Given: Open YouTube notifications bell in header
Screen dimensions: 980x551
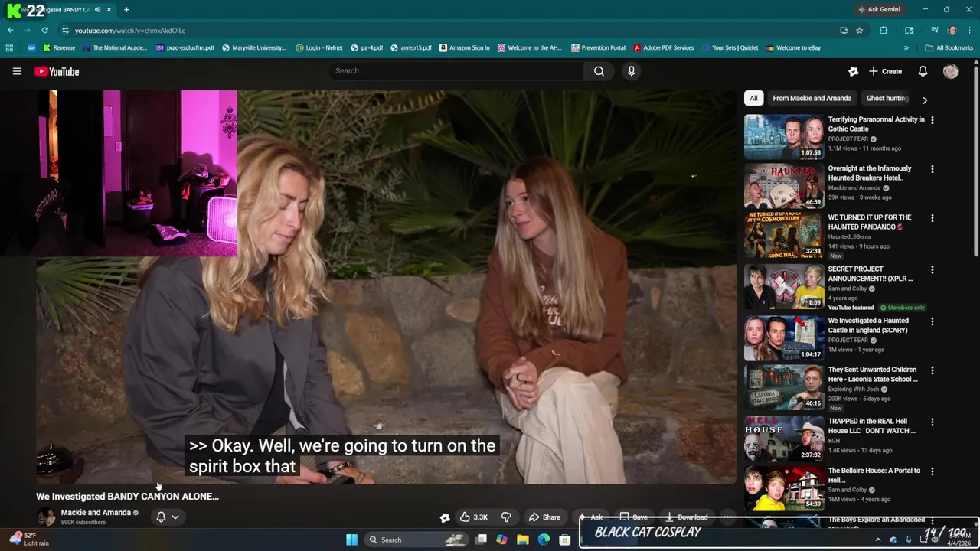Looking at the screenshot, I should (x=923, y=71).
